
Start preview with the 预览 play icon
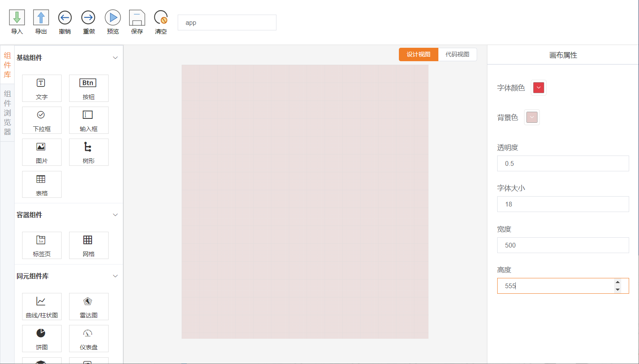tap(113, 18)
